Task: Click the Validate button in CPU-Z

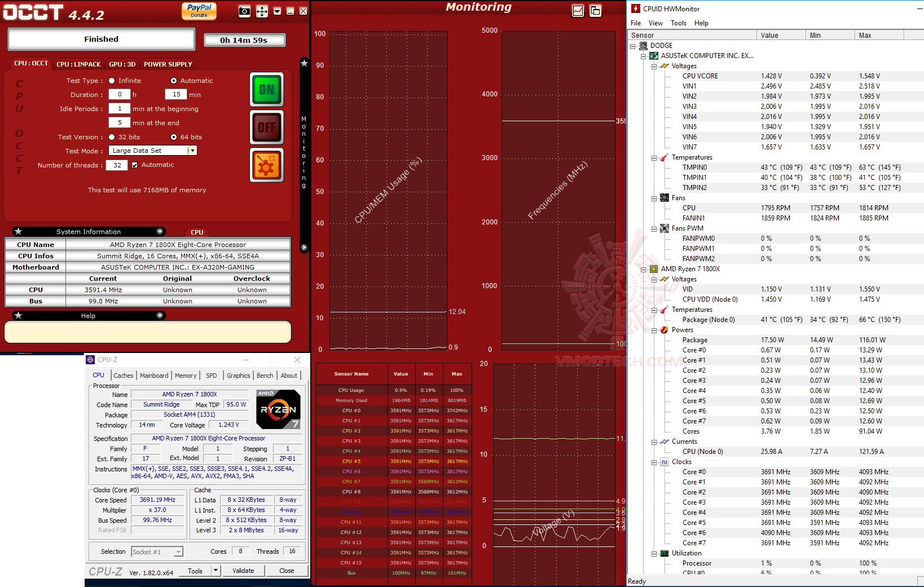Action: click(243, 571)
